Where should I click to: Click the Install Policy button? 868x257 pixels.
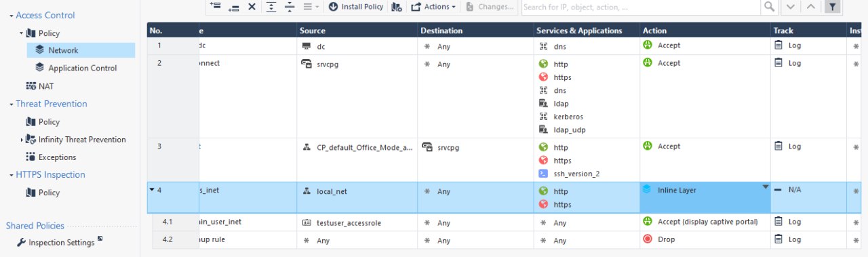tap(356, 6)
